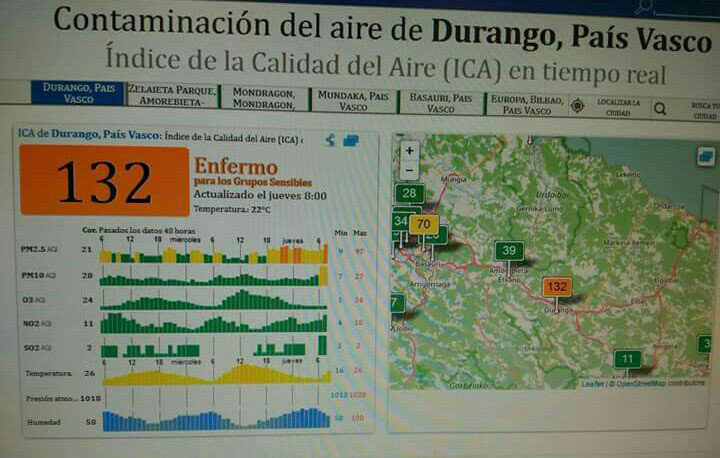Click the search magnifier icon
Viewport: 720px width, 458px height.
click(660, 107)
